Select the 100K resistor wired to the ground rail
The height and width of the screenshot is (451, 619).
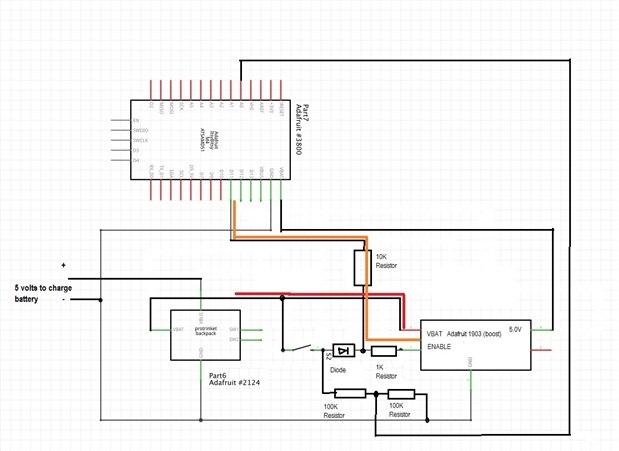(401, 394)
